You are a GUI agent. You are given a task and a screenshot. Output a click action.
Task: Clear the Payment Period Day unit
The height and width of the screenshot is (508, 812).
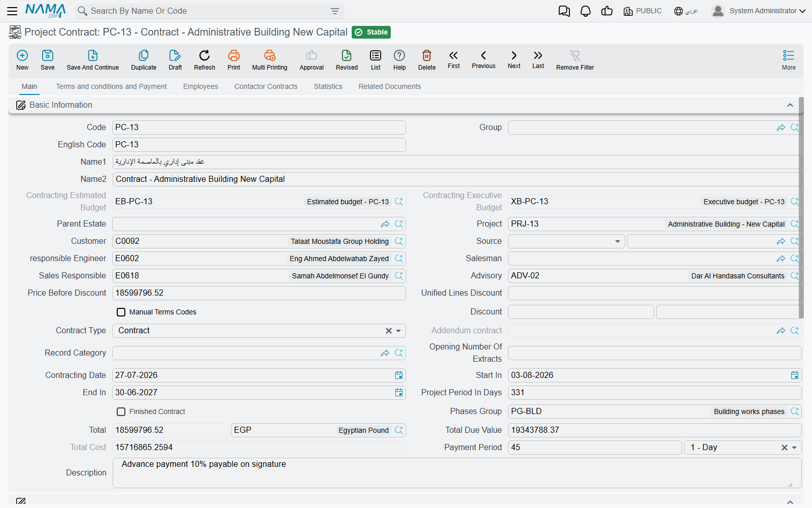784,448
